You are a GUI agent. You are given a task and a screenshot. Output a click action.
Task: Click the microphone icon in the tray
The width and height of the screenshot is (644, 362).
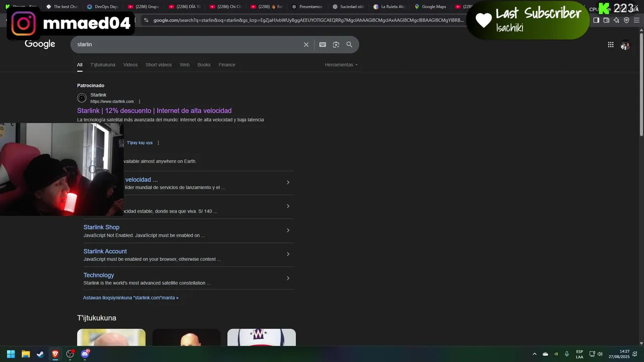pyautogui.click(x=567, y=354)
